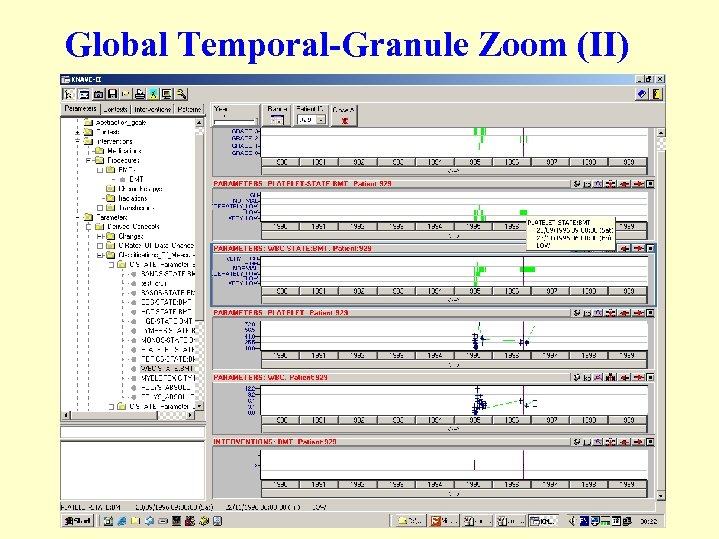Screen dimensions: 719x539
Task: Click the camera snapshot toolbar icon
Action: click(x=98, y=94)
